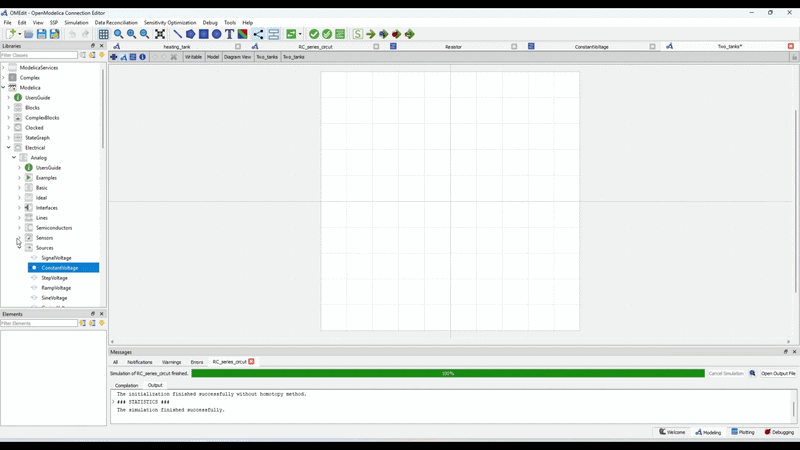Click Simulate with Animation icon
Screen dimensions: 800x450
coord(410,34)
